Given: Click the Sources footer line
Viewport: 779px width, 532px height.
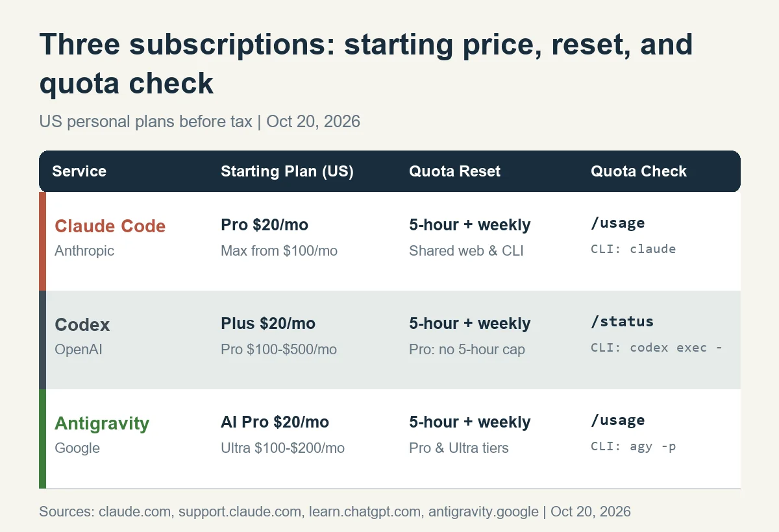Looking at the screenshot, I should [x=335, y=511].
